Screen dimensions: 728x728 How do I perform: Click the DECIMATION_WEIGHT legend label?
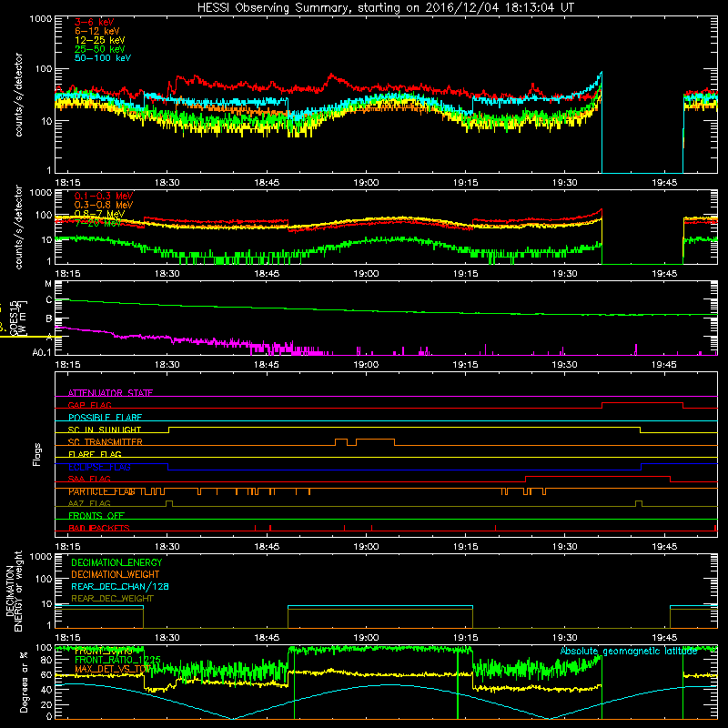tap(116, 574)
